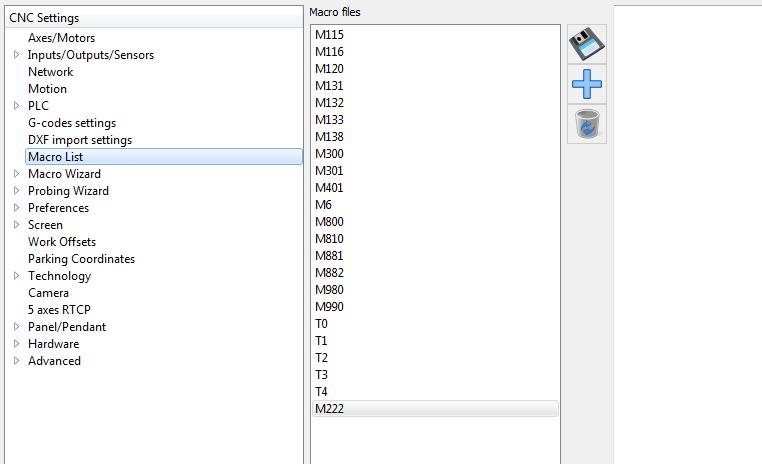This screenshot has width=762, height=464.
Task: Select Network in the settings tree
Action: click(x=50, y=72)
